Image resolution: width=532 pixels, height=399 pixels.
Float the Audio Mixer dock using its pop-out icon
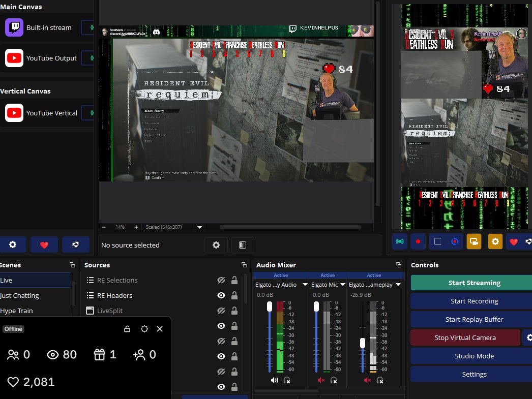[x=399, y=265]
